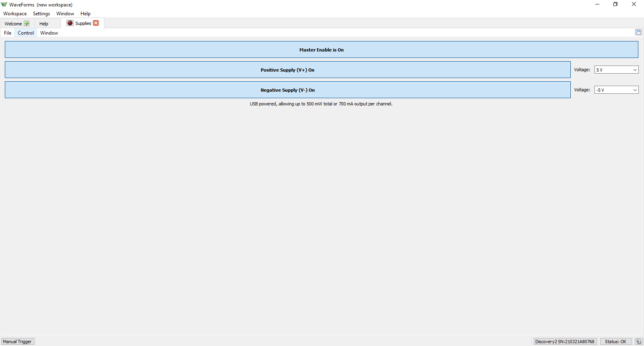644x346 pixels.
Task: Close the Supplies tab with the red X
Action: (96, 23)
